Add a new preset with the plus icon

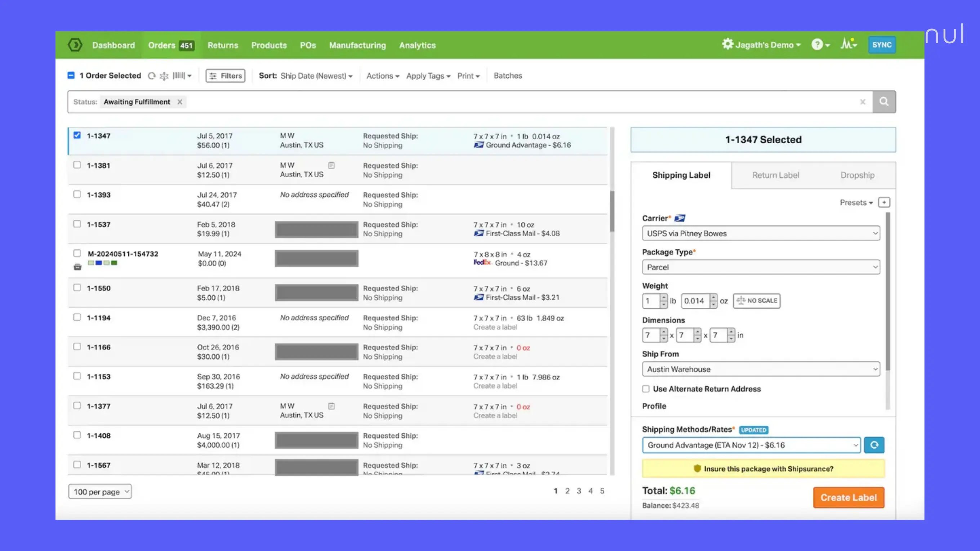(x=884, y=202)
